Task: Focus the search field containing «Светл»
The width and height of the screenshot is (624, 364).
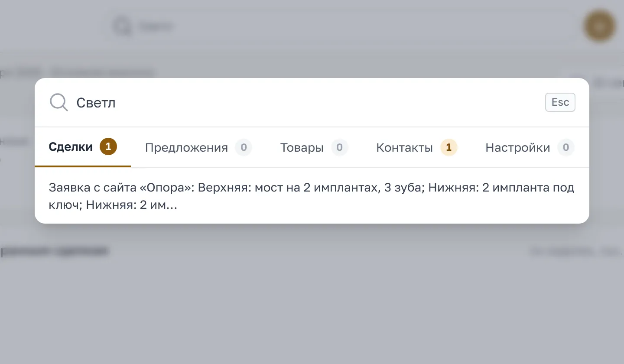Action: 305,103
